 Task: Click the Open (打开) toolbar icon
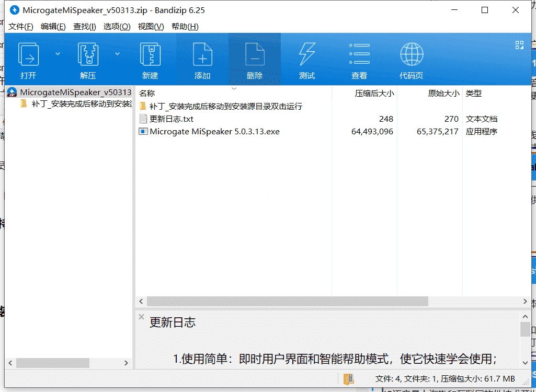(28, 54)
